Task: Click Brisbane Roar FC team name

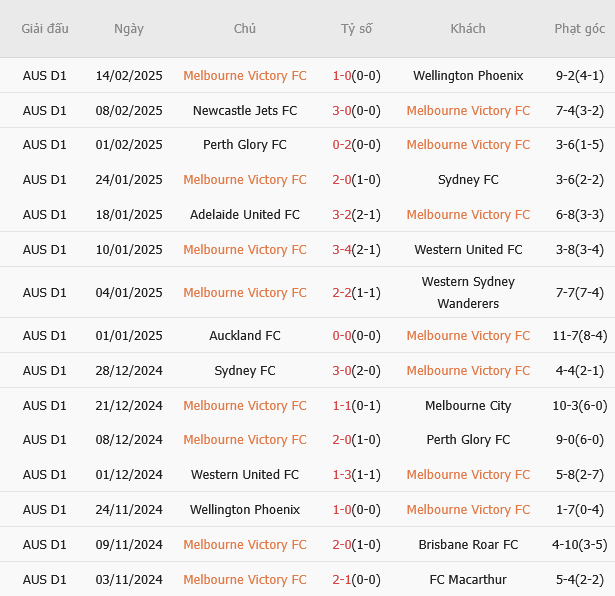Action: pos(468,545)
